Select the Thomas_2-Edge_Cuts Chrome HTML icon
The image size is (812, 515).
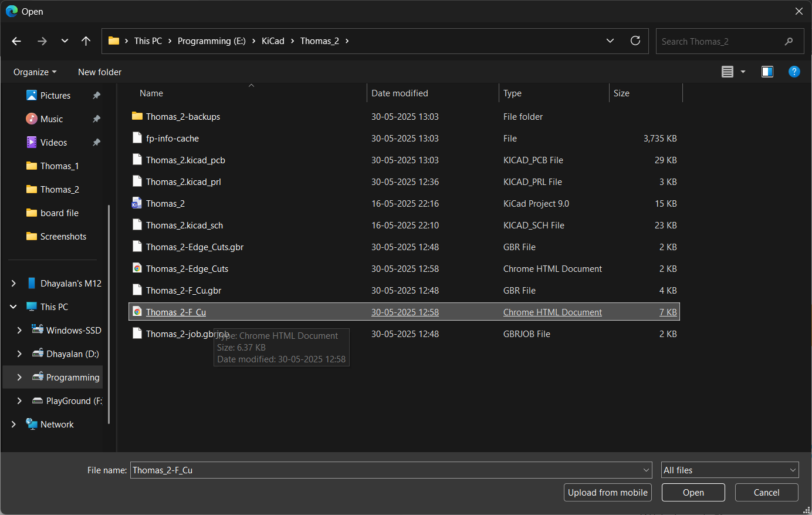[x=137, y=268]
